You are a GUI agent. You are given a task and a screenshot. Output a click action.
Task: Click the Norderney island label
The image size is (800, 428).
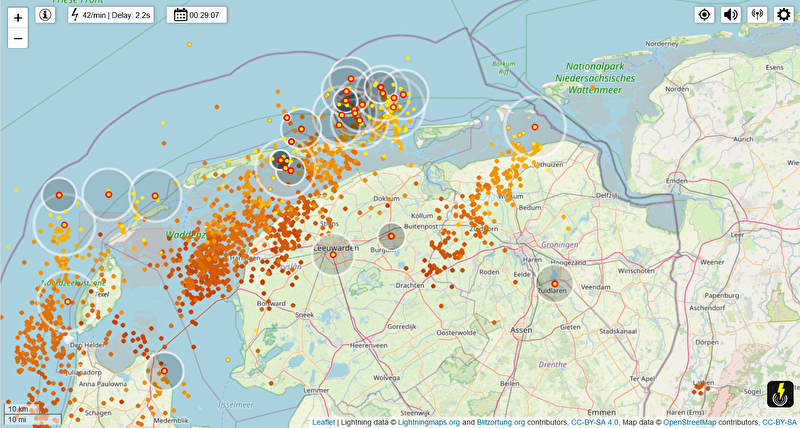tap(662, 44)
